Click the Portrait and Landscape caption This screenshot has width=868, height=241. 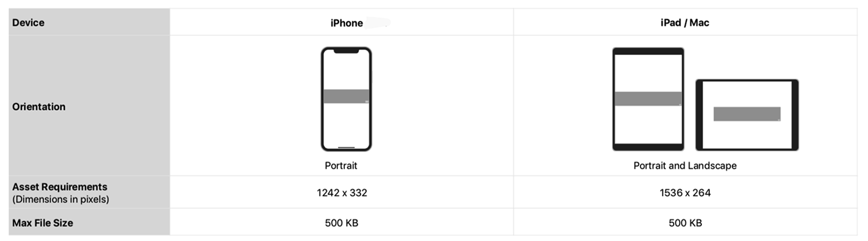click(685, 166)
